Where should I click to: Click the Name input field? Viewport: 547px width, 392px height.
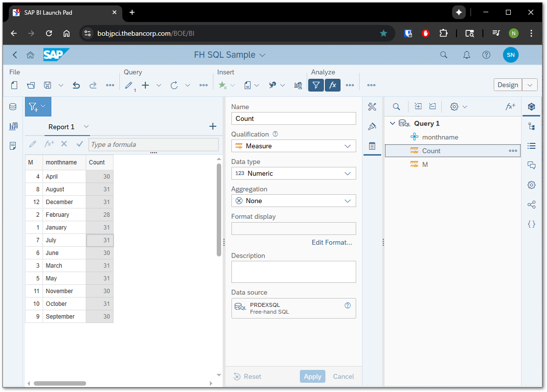[x=294, y=118]
